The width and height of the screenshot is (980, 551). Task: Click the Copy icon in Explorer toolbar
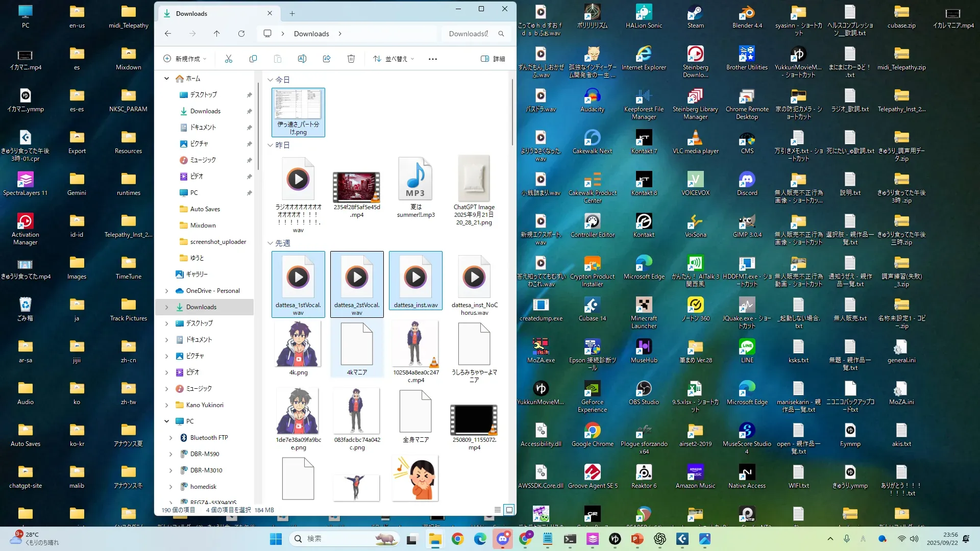click(x=253, y=59)
